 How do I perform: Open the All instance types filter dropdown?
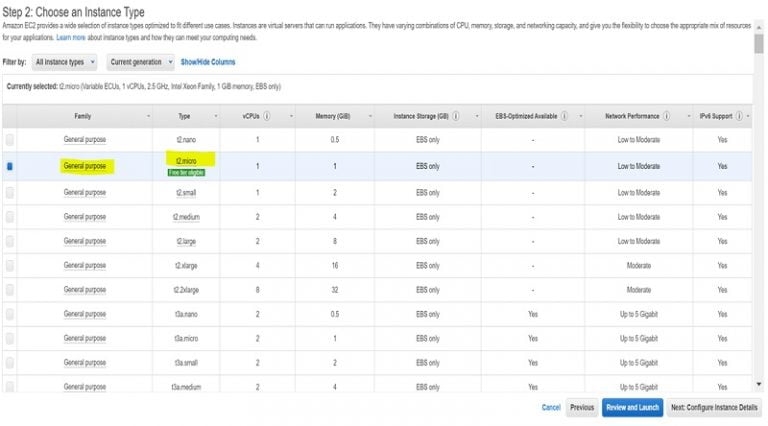(x=65, y=62)
